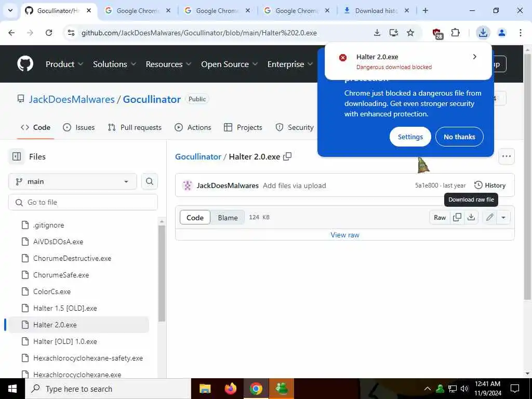Click the file tree scrollbar
532x399 pixels.
[162, 273]
